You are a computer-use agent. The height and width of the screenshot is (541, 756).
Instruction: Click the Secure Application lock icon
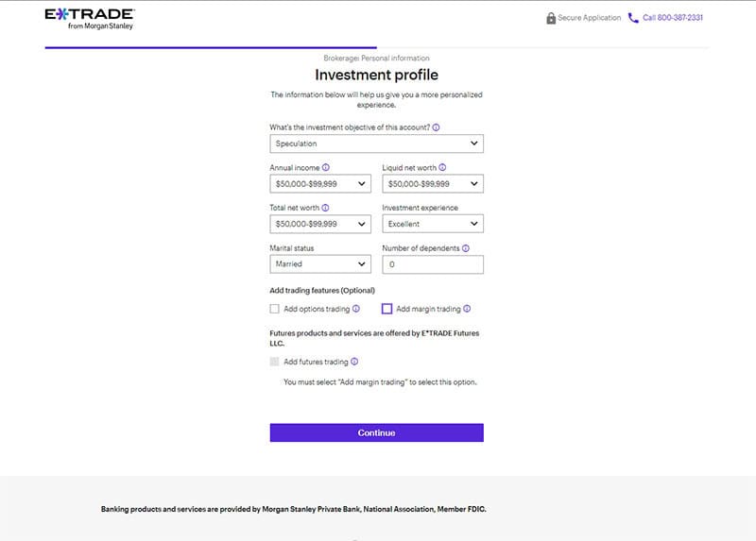(x=551, y=18)
